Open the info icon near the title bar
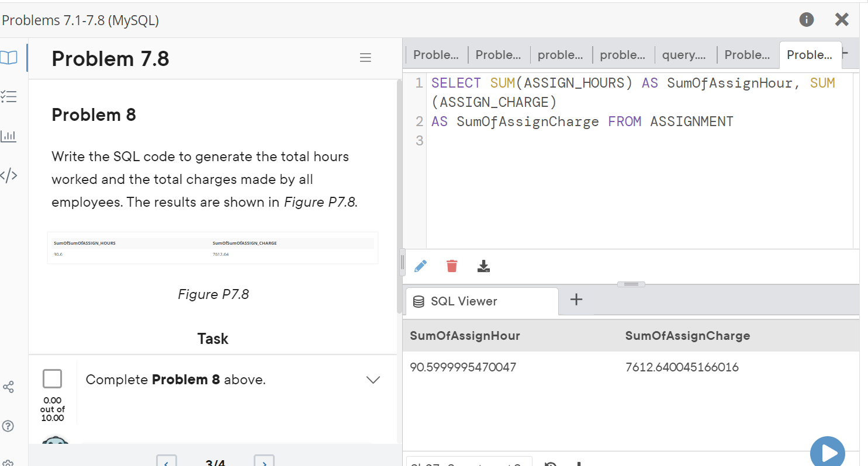This screenshot has width=868, height=466. pyautogui.click(x=806, y=19)
